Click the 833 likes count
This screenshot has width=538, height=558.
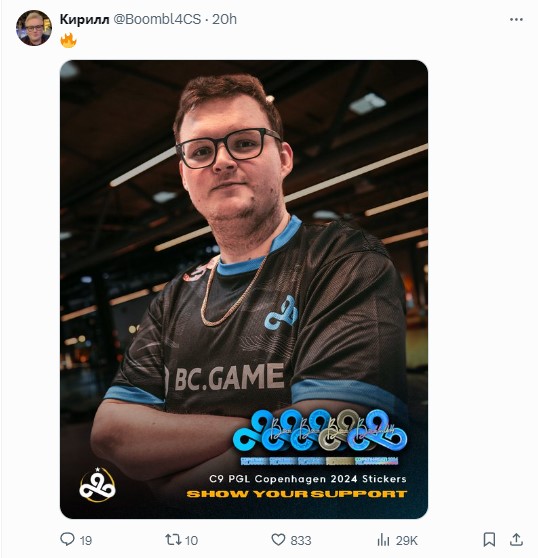pyautogui.click(x=301, y=541)
